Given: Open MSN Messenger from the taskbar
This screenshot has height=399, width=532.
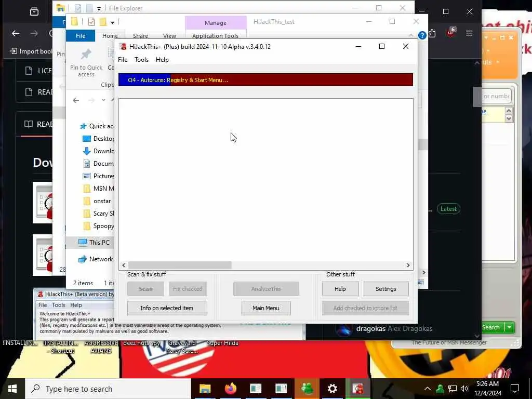Looking at the screenshot, I should tap(307, 389).
